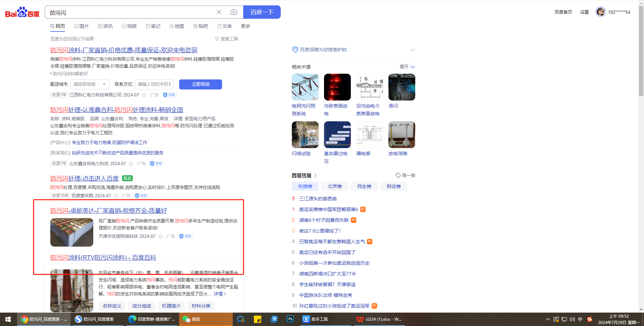Image resolution: width=644 pixels, height=326 pixels.
Task: Click the magnifier search taskbar icon
Action: 241,319
